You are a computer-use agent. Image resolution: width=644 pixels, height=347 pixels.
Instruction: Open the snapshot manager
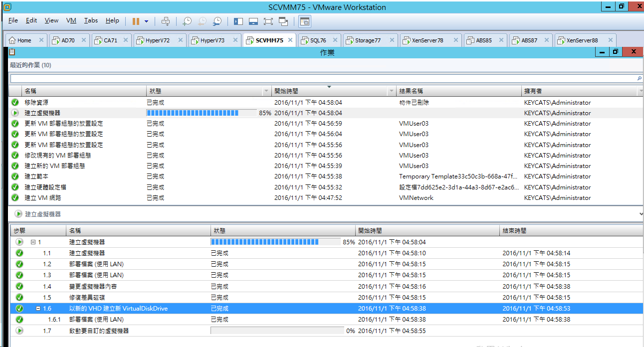coord(217,21)
